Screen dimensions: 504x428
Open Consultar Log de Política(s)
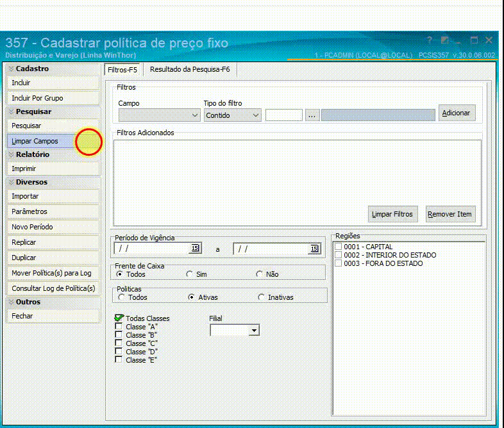[53, 288]
